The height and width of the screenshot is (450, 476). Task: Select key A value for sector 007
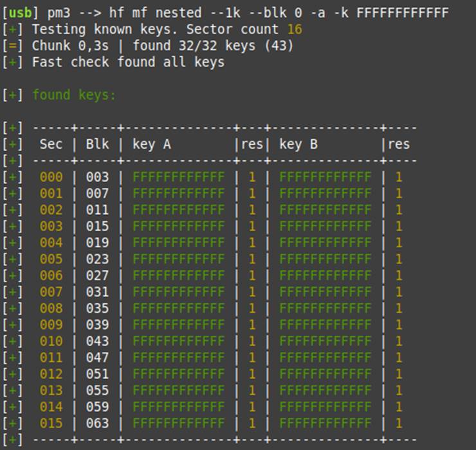[x=179, y=292]
